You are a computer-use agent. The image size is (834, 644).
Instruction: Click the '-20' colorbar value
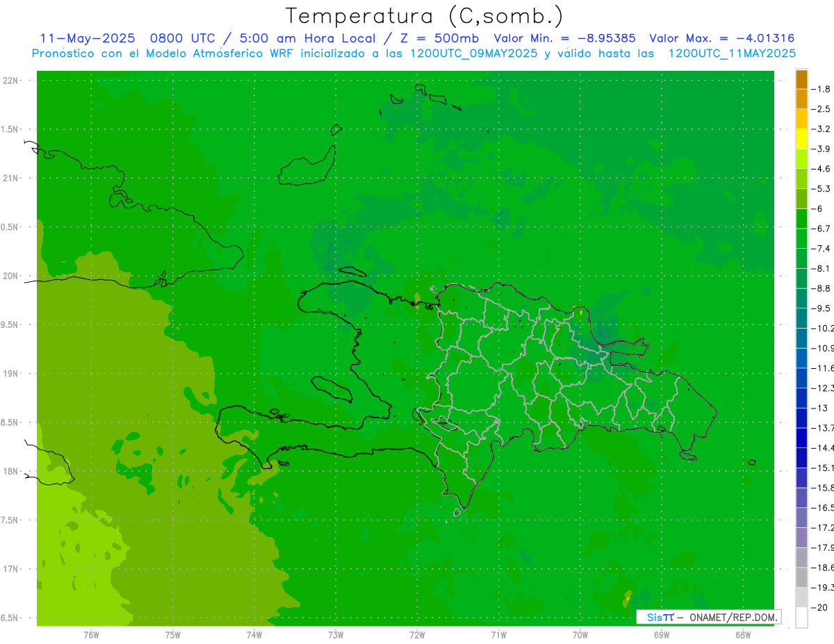[x=819, y=608]
